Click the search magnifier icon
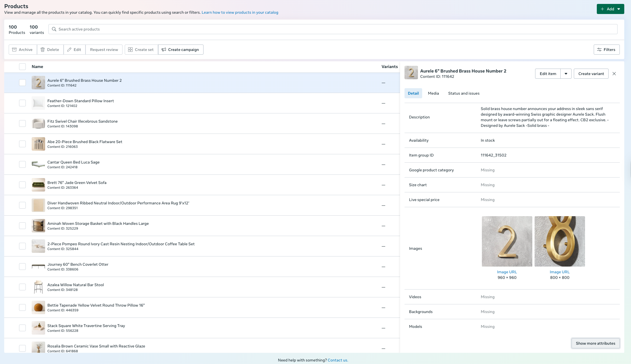Screen dimensions: 631x364 click(54, 29)
